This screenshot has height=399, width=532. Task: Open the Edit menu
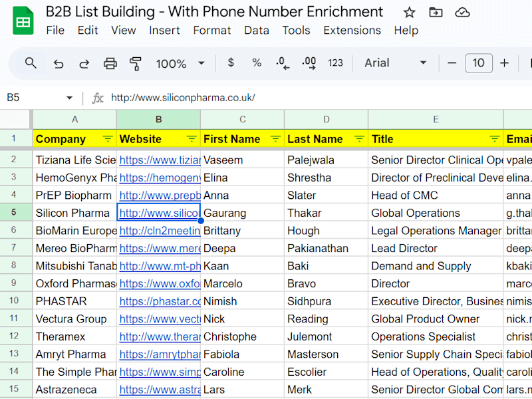[88, 30]
